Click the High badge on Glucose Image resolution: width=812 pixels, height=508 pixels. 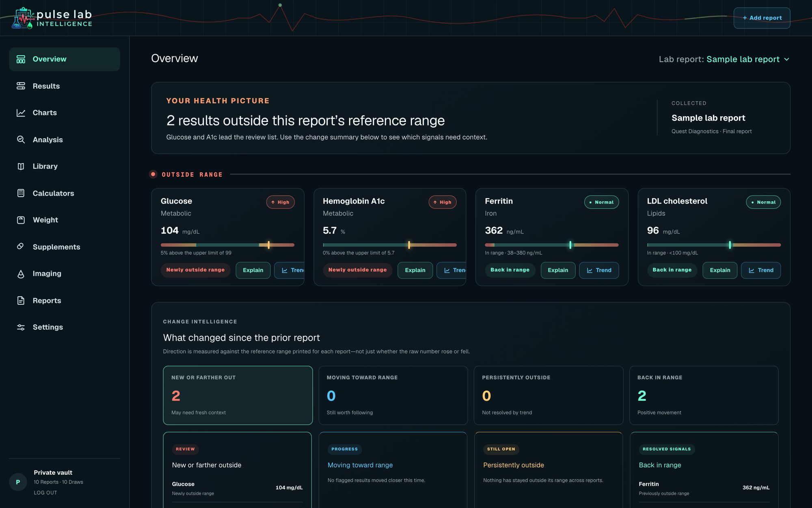click(x=280, y=202)
